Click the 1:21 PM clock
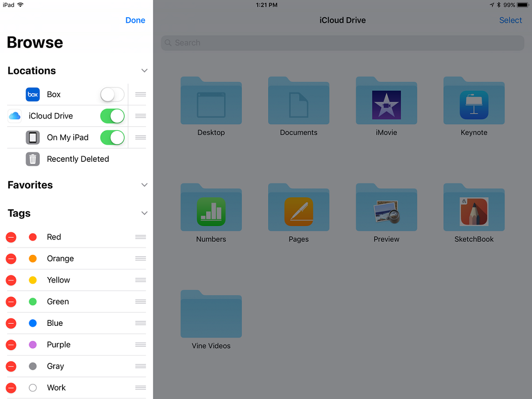This screenshot has width=532, height=399. coord(267,5)
